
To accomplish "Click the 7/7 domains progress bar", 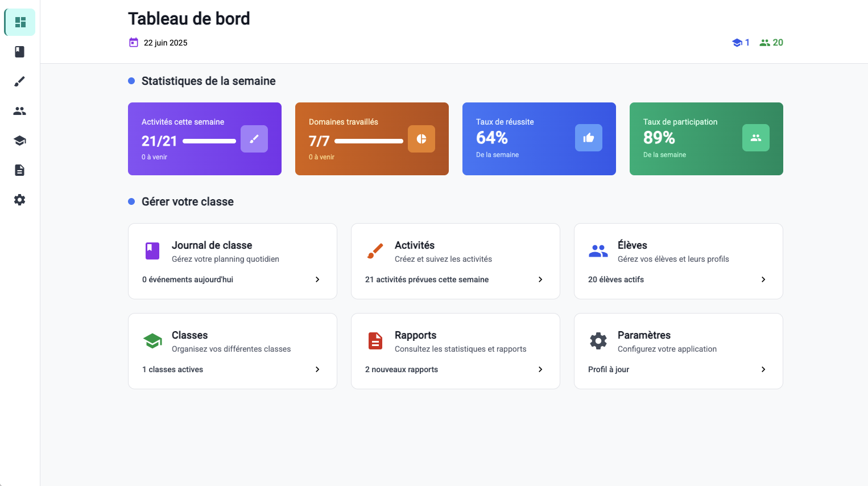I will click(x=369, y=141).
